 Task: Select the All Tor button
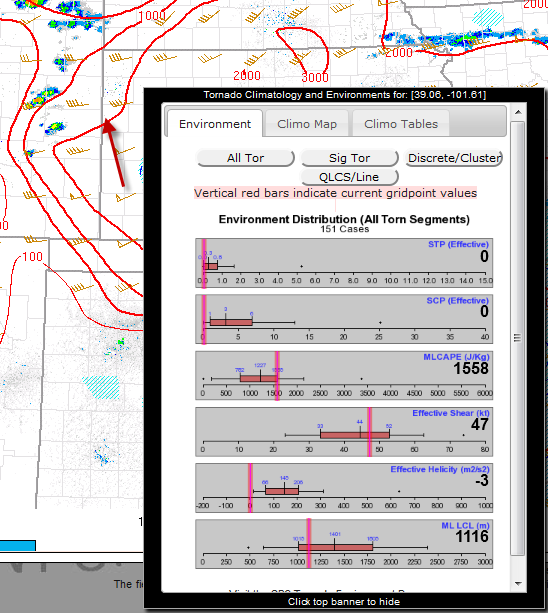click(x=245, y=158)
